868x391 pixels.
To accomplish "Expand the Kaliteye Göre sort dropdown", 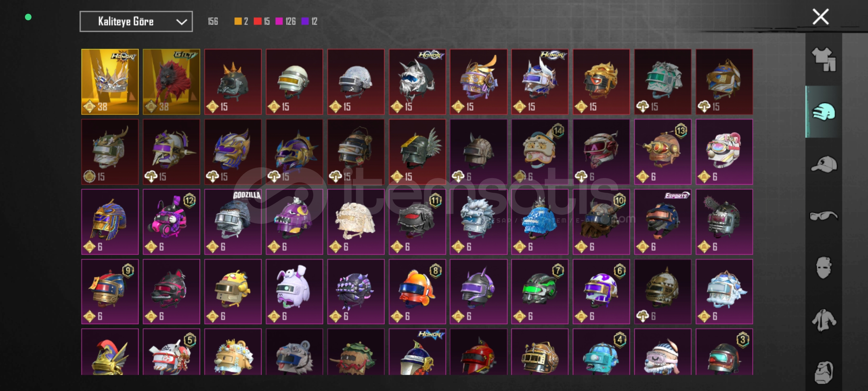I will click(x=136, y=21).
